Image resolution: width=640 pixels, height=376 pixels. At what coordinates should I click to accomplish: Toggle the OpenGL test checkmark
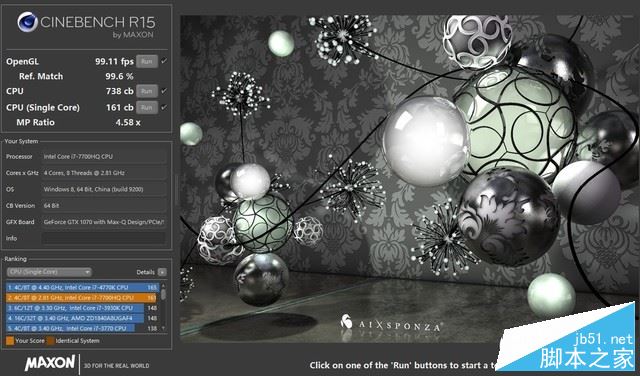click(164, 61)
